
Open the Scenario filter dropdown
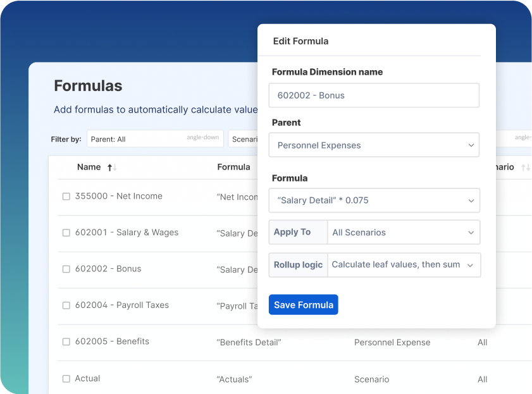pyautogui.click(x=243, y=139)
